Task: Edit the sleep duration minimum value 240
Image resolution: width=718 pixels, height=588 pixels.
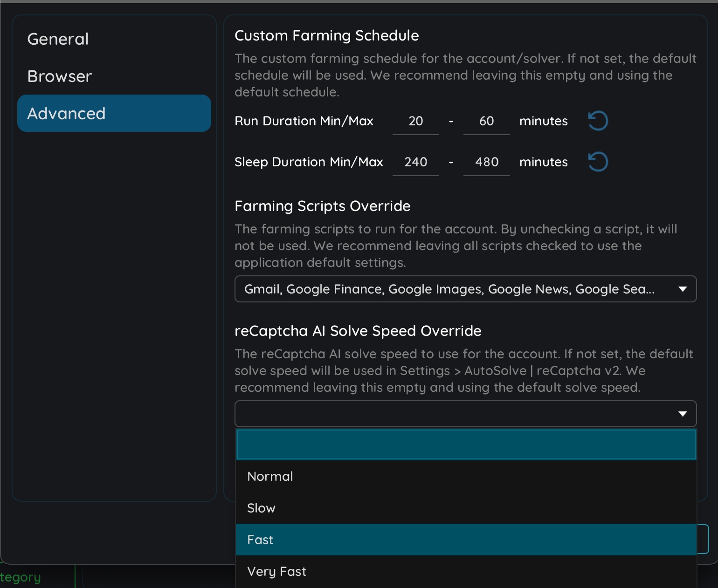Action: tap(415, 162)
